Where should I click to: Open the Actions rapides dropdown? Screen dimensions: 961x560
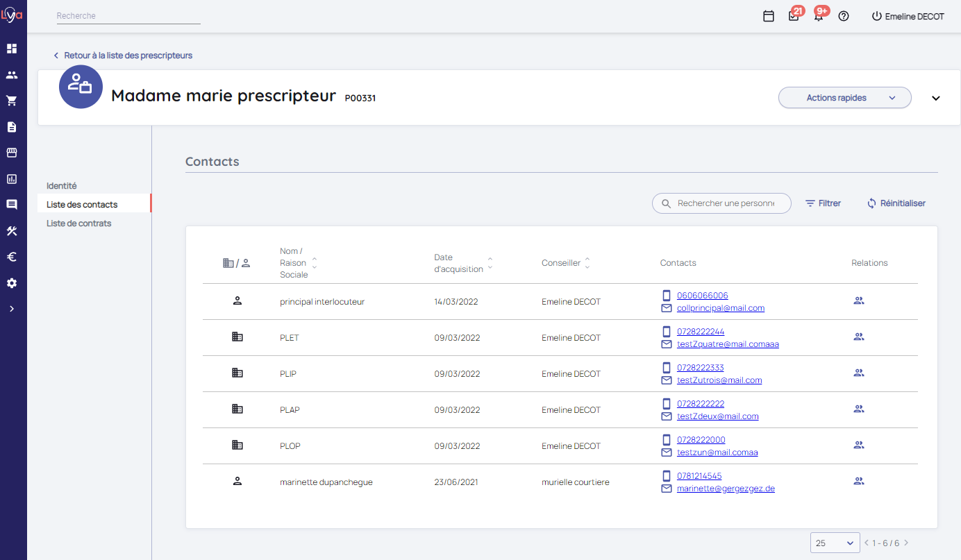(x=844, y=98)
